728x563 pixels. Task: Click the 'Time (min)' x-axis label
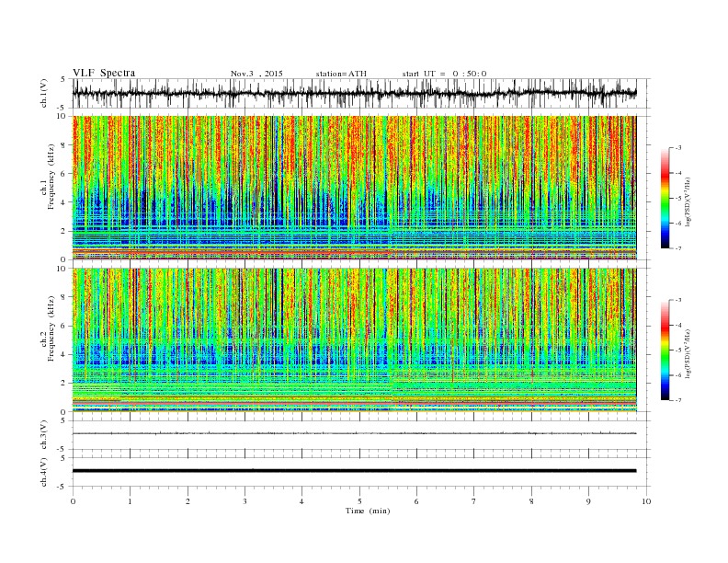tap(368, 511)
